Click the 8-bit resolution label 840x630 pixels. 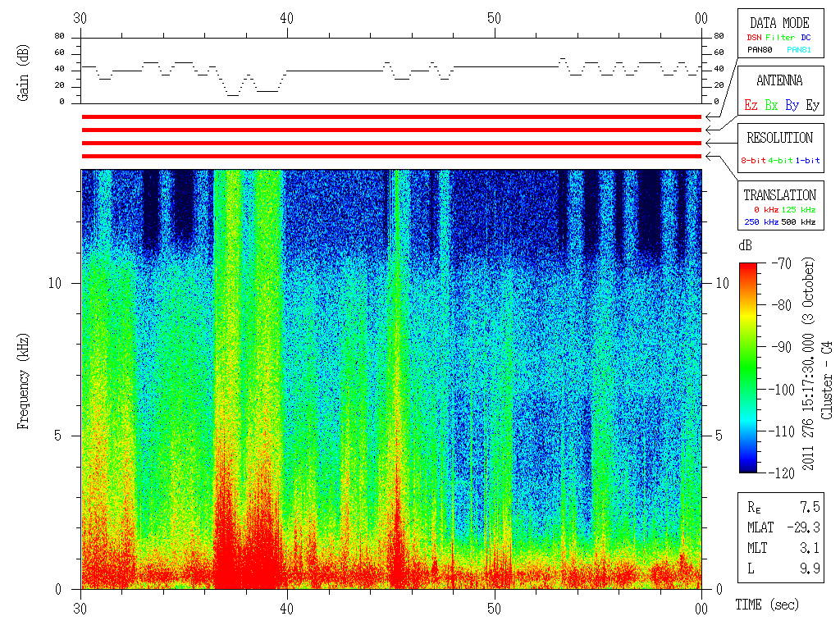click(753, 160)
